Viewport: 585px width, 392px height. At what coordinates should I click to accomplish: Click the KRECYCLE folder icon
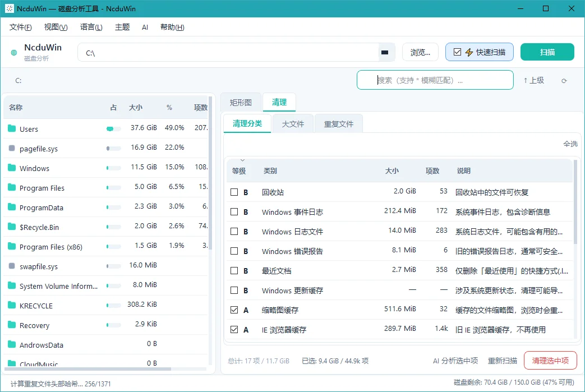tap(12, 306)
